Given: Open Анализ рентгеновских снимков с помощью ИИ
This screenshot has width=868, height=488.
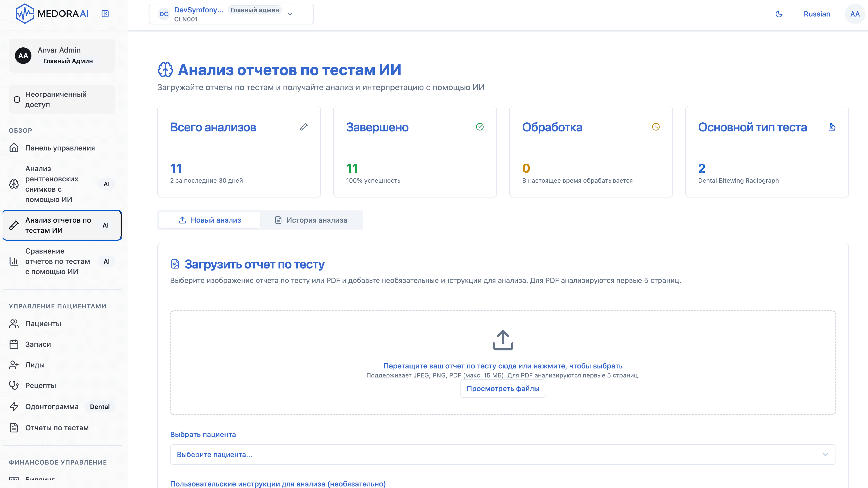Looking at the screenshot, I should 62,184.
